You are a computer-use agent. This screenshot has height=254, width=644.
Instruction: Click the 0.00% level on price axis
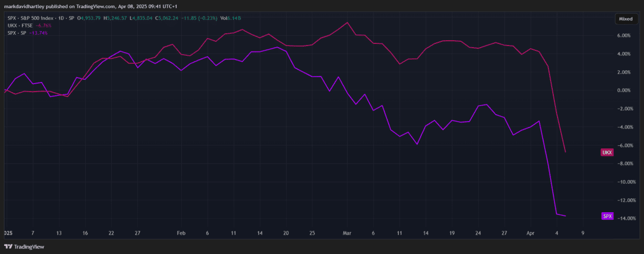(622, 91)
